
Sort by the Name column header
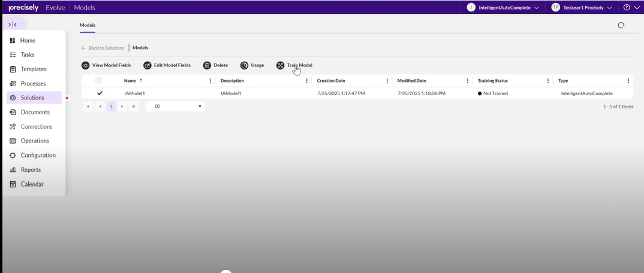(130, 81)
